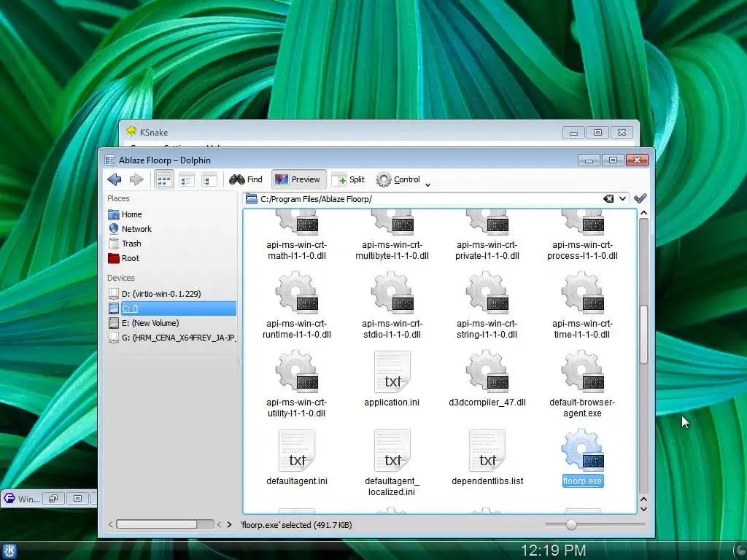Screen dimensions: 747x560
Task: Clear the location bar text
Action: pyautogui.click(x=608, y=198)
